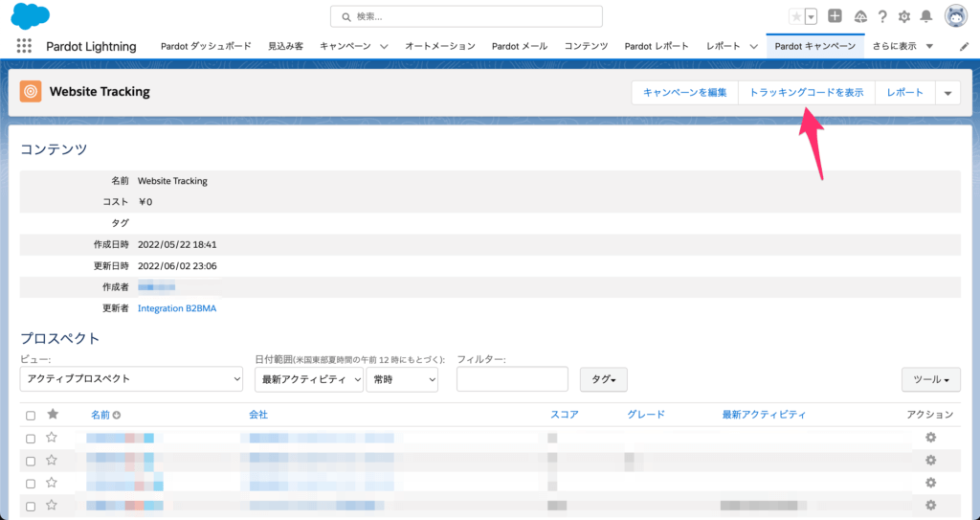Sort by スコア column header

pos(565,415)
